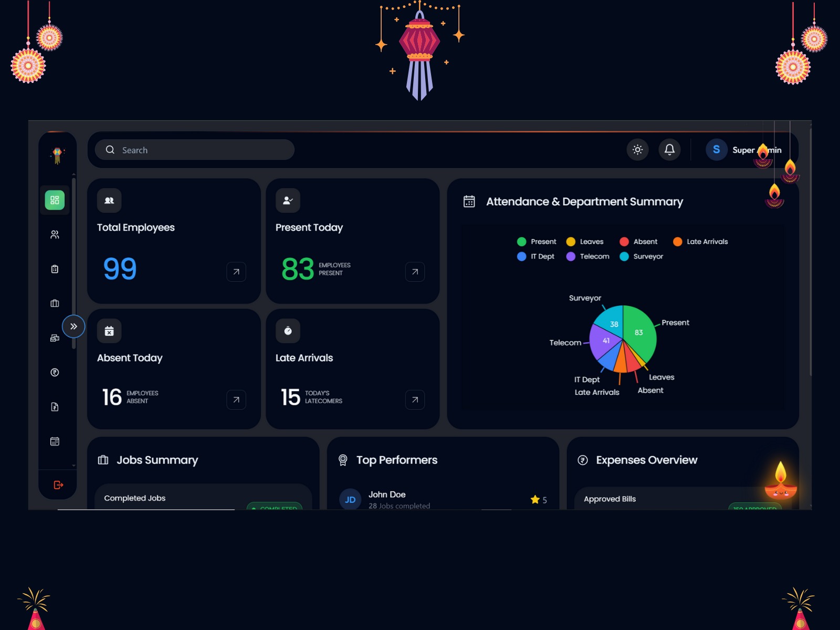The image size is (840, 630).
Task: Open the notifications bell
Action: pos(669,150)
